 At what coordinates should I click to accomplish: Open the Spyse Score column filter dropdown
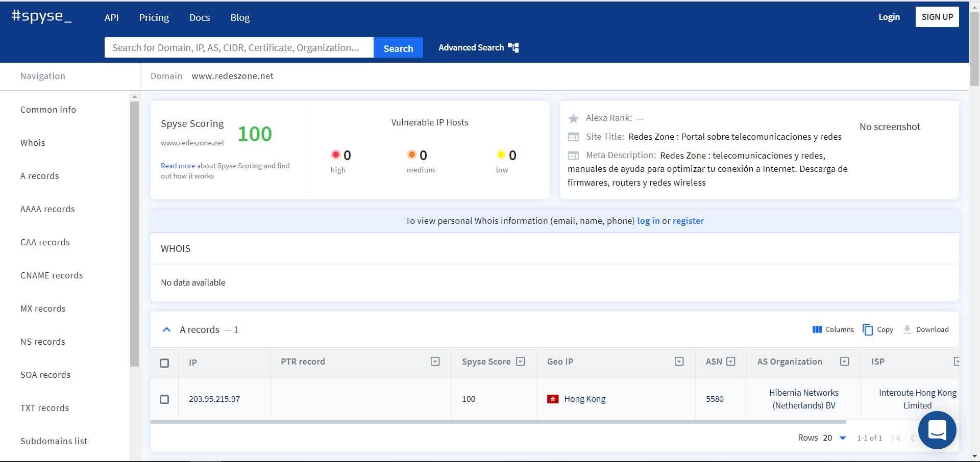pos(520,362)
